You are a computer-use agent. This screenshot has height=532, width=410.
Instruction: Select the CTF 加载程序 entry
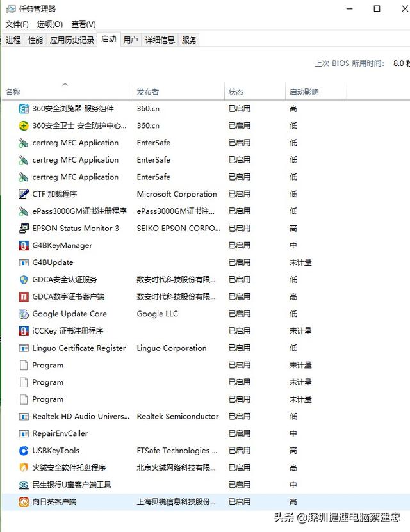point(206,194)
